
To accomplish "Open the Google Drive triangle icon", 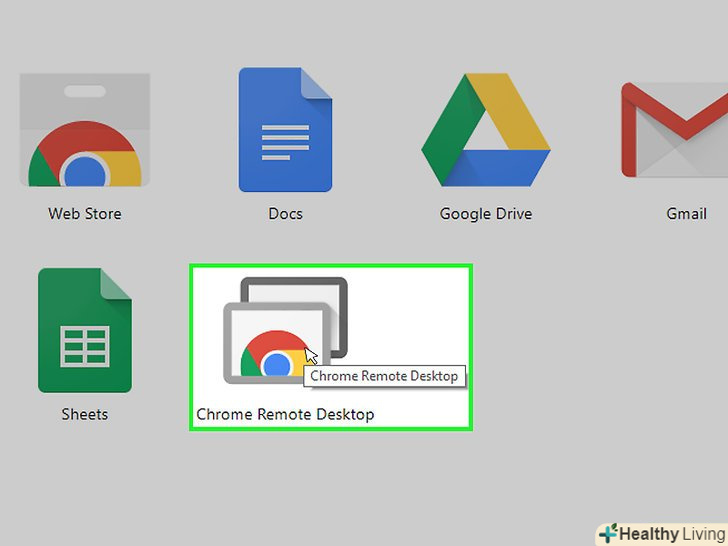I will click(x=486, y=130).
